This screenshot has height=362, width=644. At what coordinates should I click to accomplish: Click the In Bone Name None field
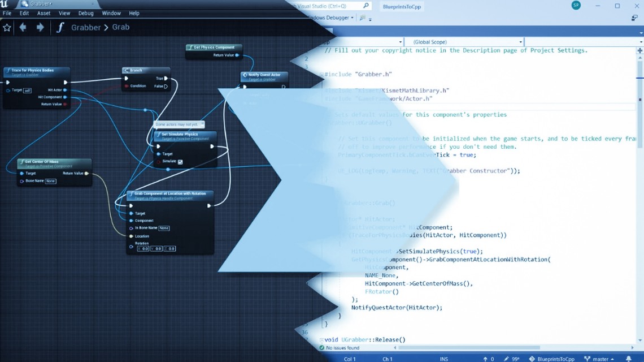[x=164, y=228]
